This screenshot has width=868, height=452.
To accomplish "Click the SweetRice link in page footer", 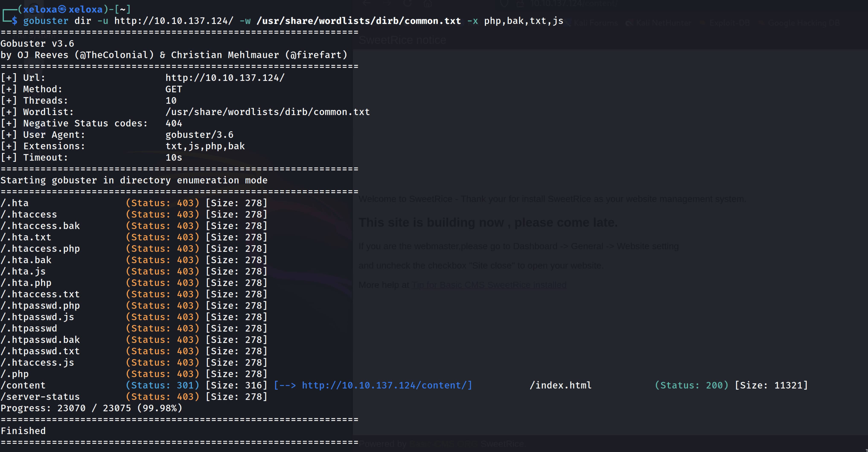I will click(x=502, y=444).
